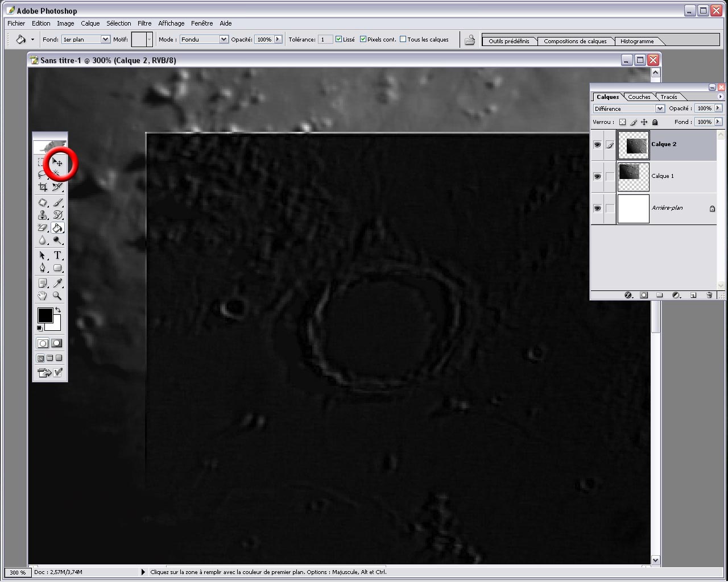This screenshot has width=728, height=582.
Task: Open the Histogramme palette tab
Action: pos(637,41)
